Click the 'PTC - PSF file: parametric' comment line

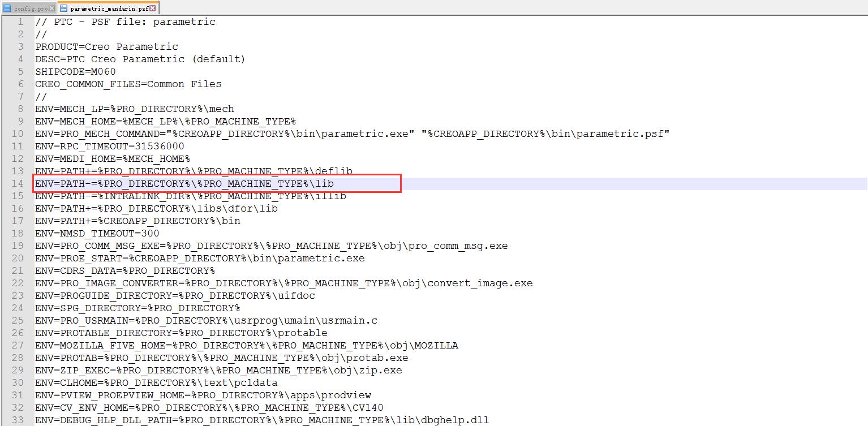126,22
